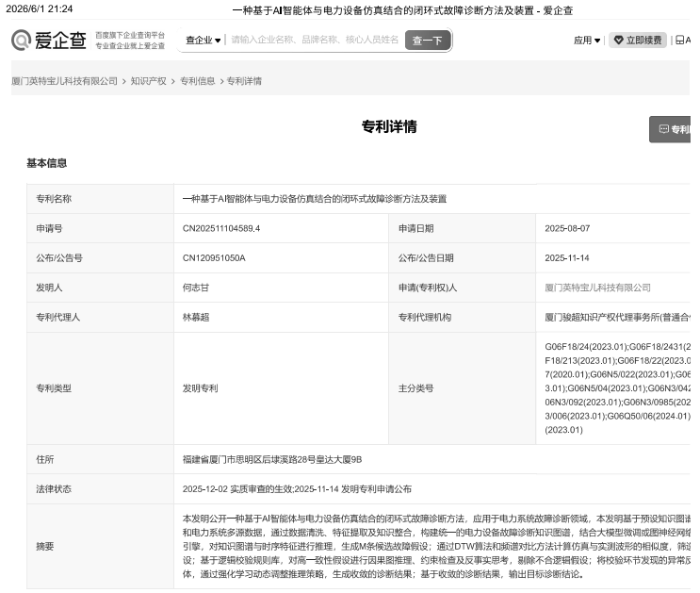Click 专利详情 breadcrumb item
Viewport: 700px width, 593px height.
click(x=244, y=81)
